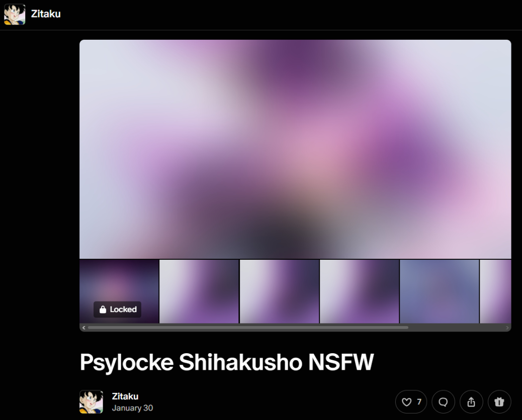Select the third blurred gallery thumbnail
522x420 pixels.
pos(279,291)
